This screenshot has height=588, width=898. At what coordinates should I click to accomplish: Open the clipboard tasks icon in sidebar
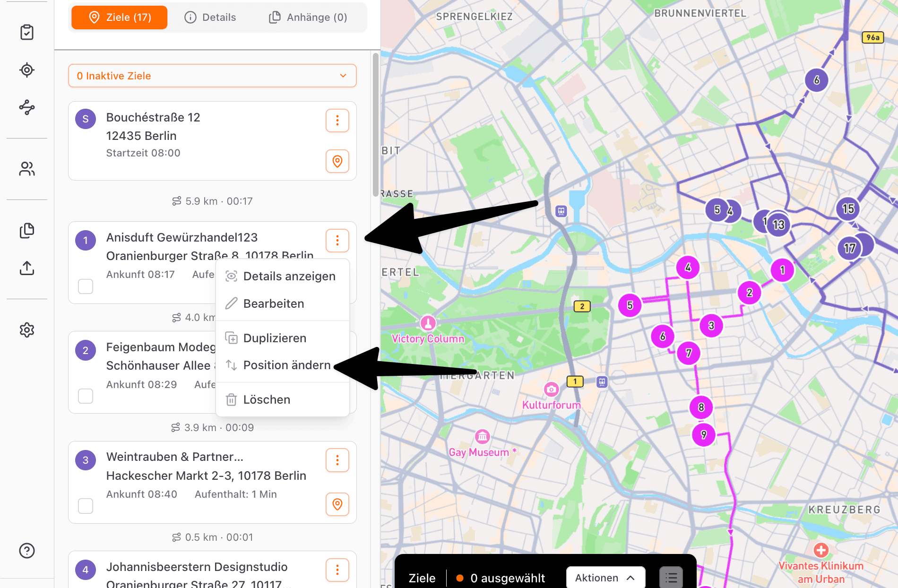point(27,32)
